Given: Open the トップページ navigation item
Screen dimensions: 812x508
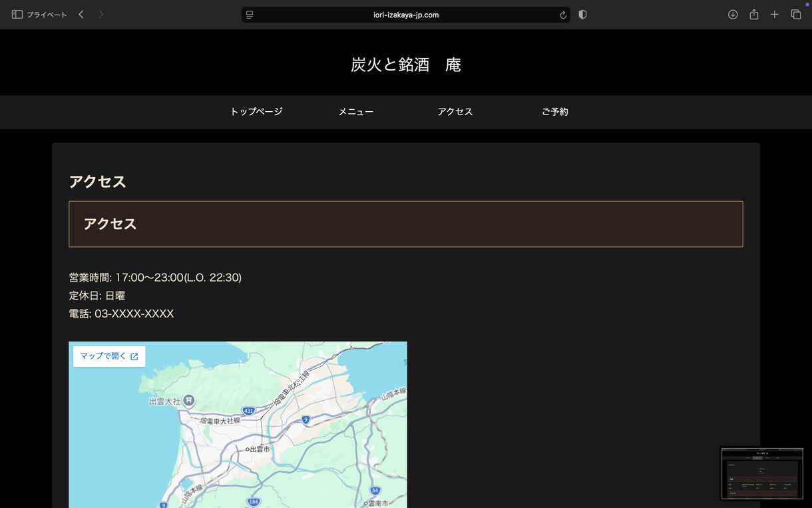Looking at the screenshot, I should point(256,112).
